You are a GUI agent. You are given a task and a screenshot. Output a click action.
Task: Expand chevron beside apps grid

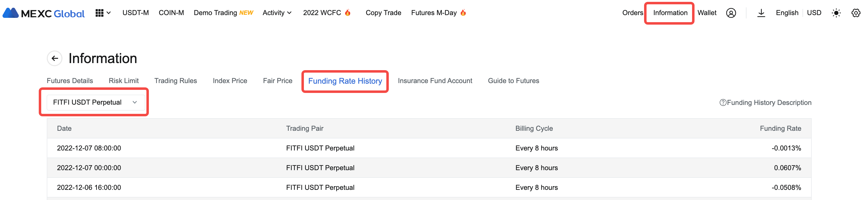coord(109,13)
